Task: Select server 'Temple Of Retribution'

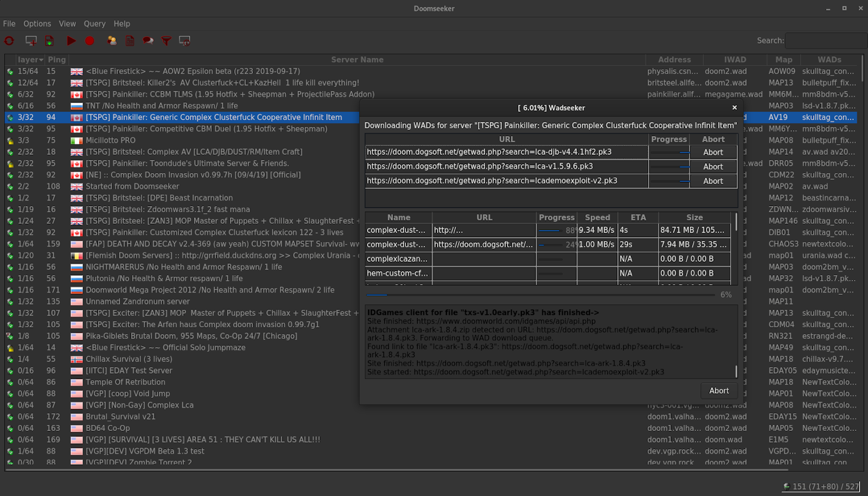Action: pyautogui.click(x=125, y=382)
